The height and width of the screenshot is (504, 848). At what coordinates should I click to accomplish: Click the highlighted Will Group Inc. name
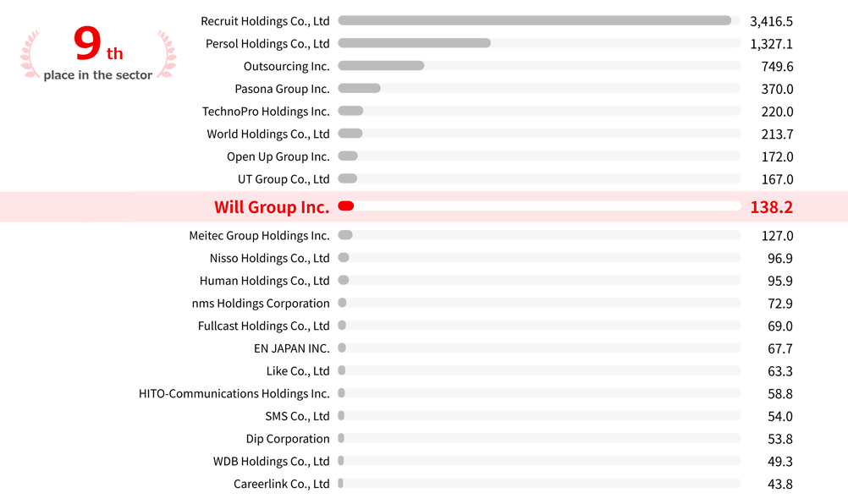pyautogui.click(x=272, y=207)
